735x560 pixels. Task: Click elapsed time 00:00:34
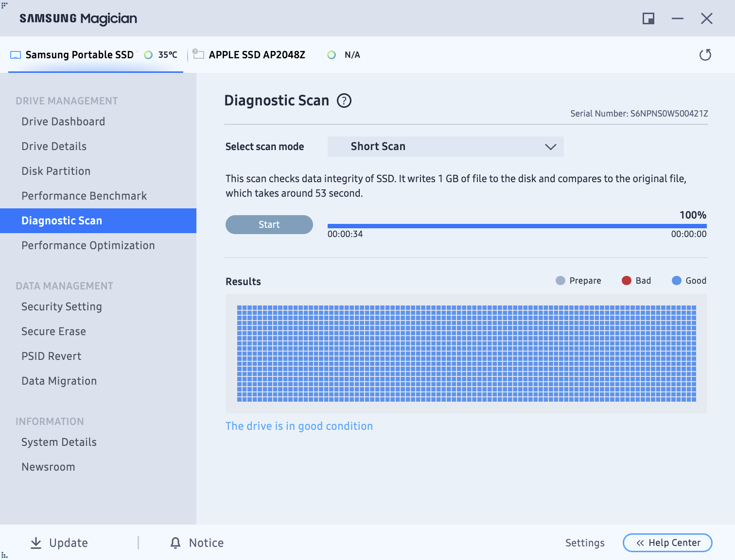click(x=345, y=234)
